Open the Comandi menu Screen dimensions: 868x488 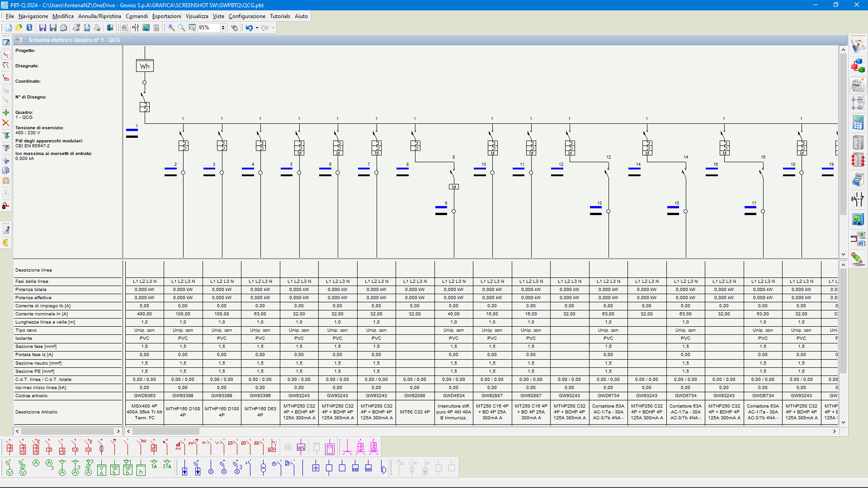click(x=137, y=16)
